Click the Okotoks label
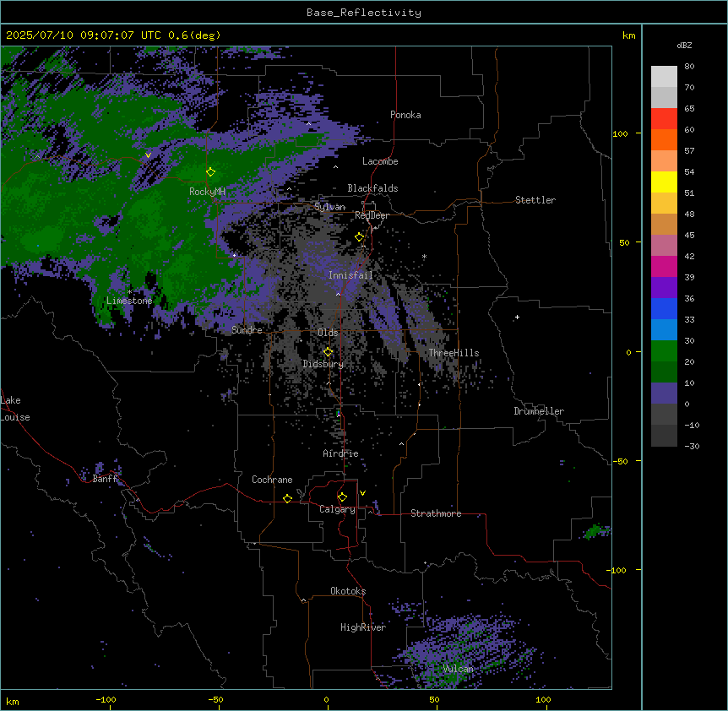This screenshot has width=728, height=711. (x=348, y=591)
